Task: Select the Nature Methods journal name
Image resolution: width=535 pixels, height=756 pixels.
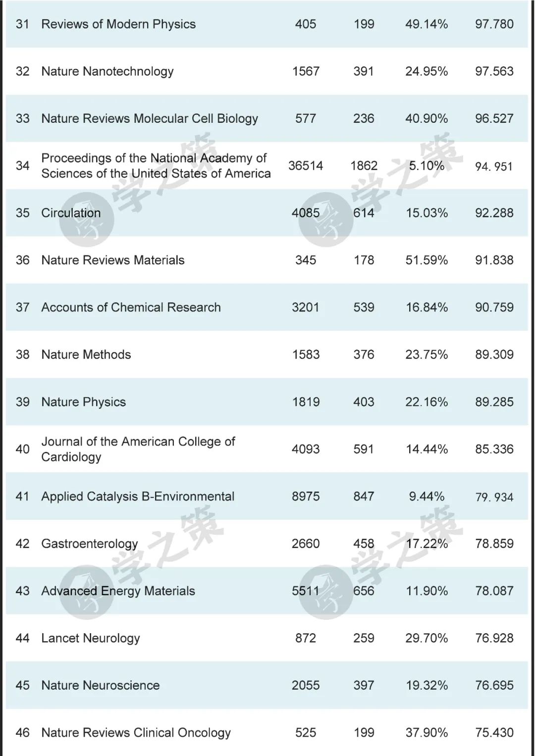Action: (86, 355)
